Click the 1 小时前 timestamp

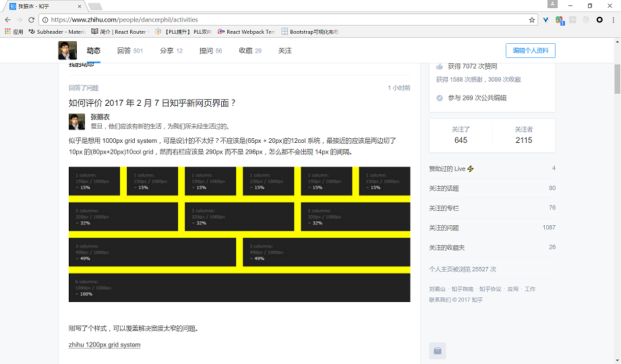(398, 88)
